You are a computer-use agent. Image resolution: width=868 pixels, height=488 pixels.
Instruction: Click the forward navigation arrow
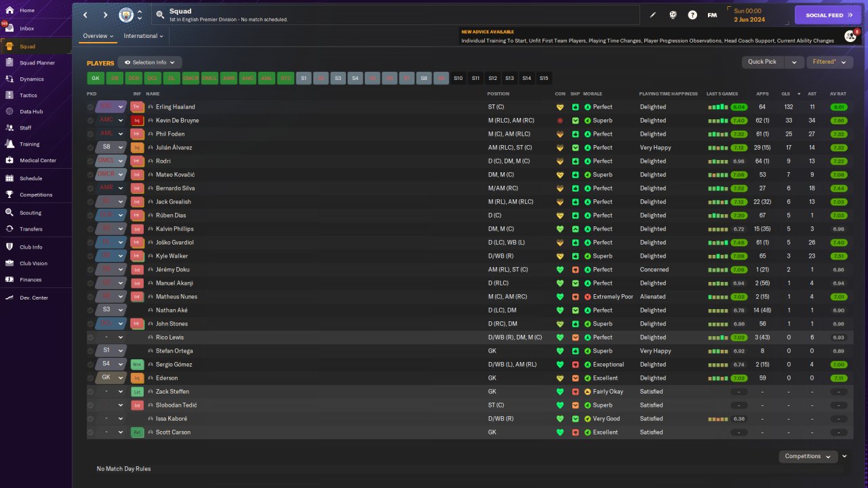click(x=105, y=15)
